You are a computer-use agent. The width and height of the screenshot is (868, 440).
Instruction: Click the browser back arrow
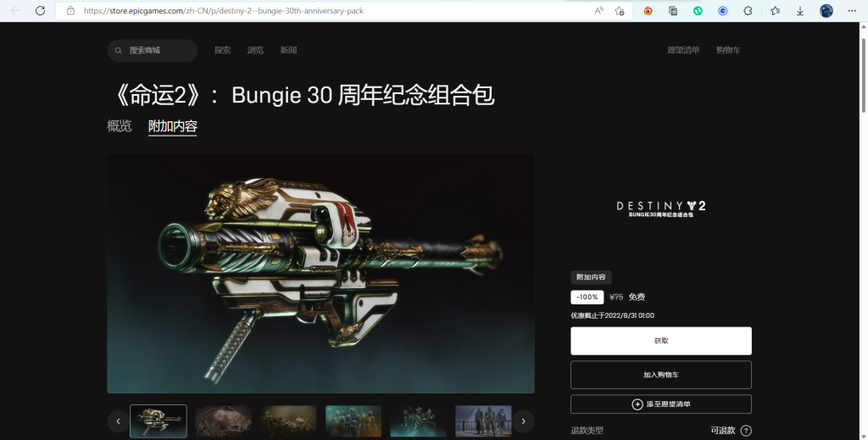pyautogui.click(x=15, y=10)
